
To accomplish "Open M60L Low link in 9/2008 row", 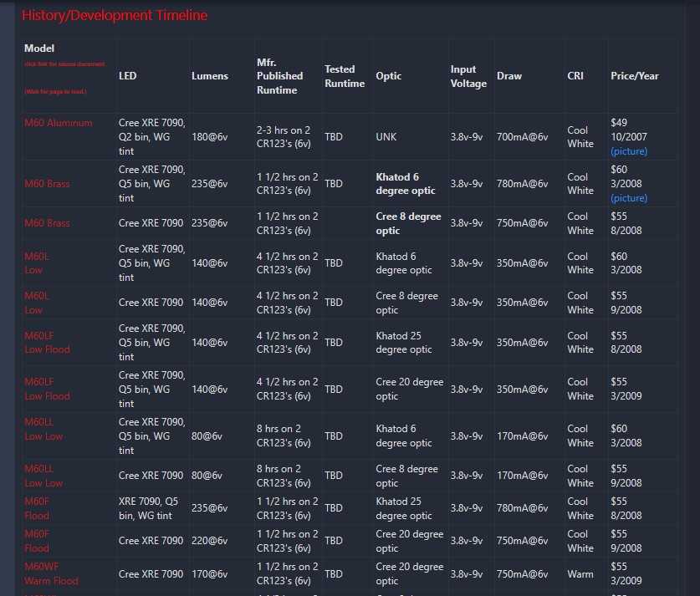I will (37, 303).
